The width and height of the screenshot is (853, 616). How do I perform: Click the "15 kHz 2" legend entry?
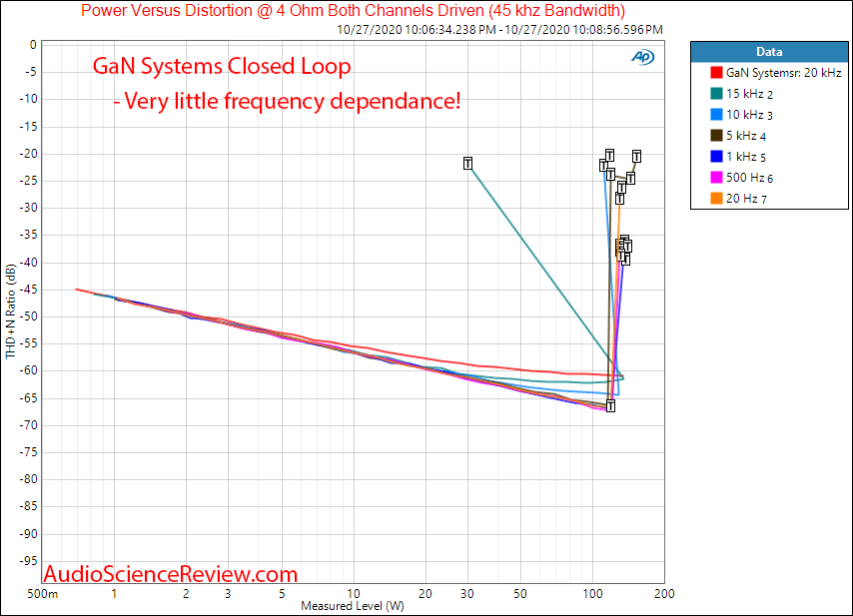(x=749, y=94)
